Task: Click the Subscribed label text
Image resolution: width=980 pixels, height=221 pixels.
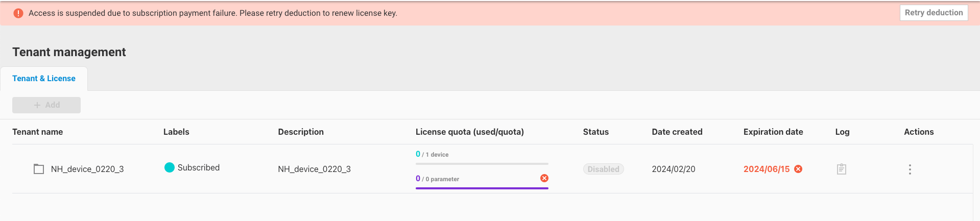Action: tap(199, 167)
